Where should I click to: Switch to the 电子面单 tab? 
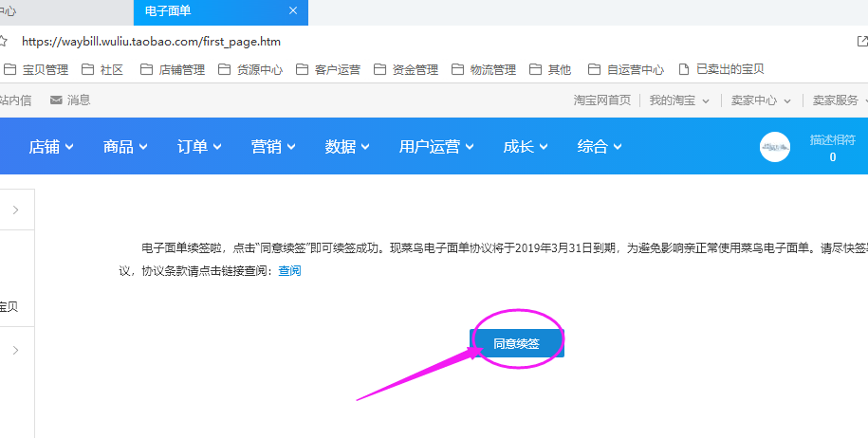pyautogui.click(x=221, y=12)
